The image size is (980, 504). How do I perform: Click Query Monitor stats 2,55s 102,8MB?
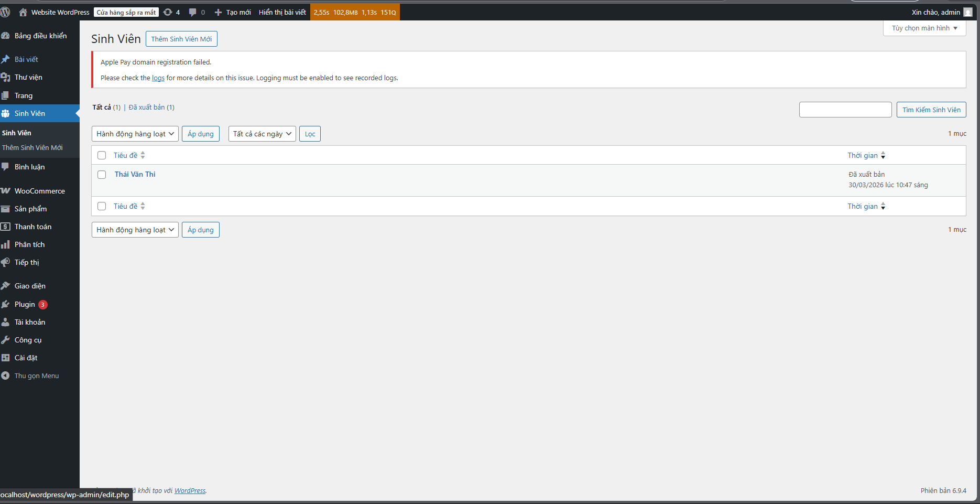click(355, 12)
